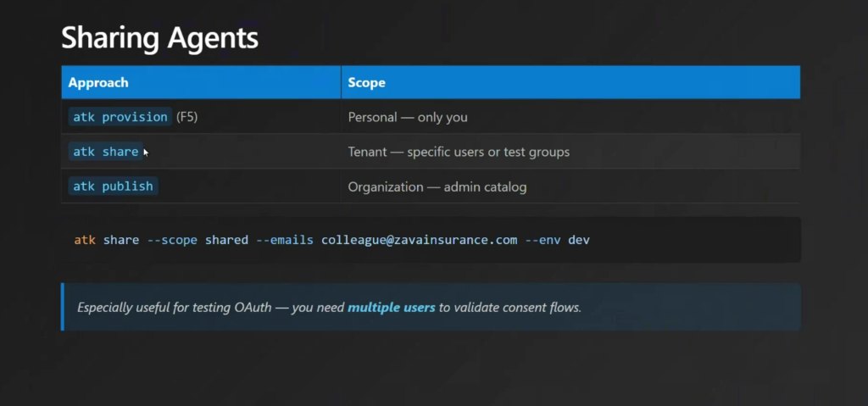
Task: Click the dev environment value
Action: pyautogui.click(x=579, y=240)
